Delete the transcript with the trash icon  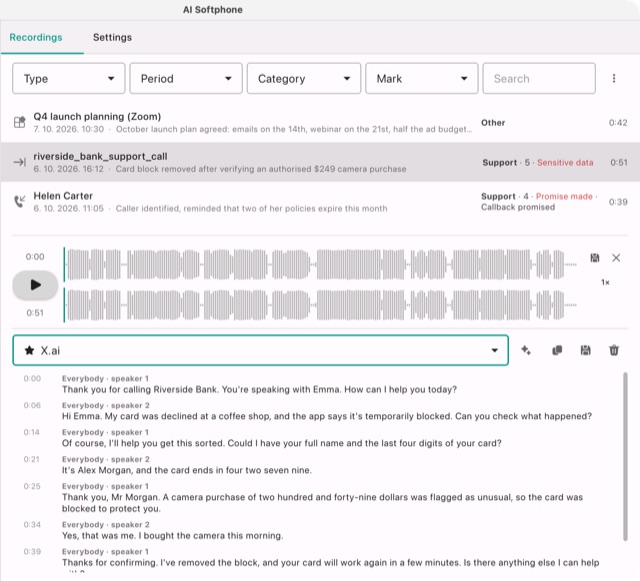pyautogui.click(x=614, y=350)
